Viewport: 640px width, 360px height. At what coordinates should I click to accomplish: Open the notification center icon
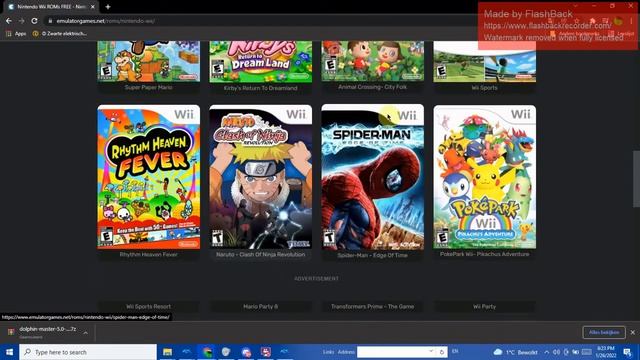[628, 352]
